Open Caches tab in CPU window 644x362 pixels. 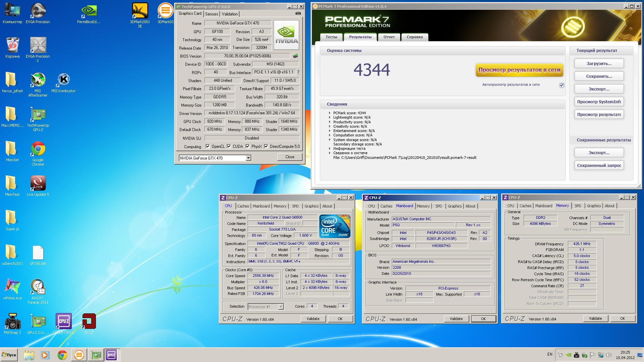(x=243, y=206)
